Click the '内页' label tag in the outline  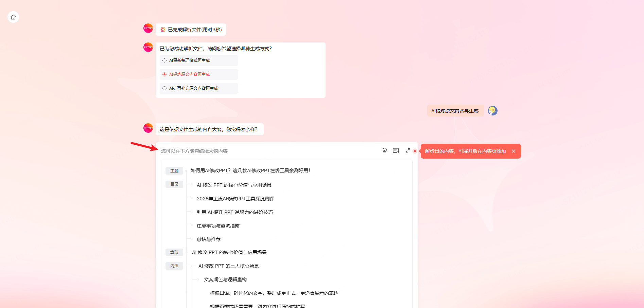pos(174,266)
